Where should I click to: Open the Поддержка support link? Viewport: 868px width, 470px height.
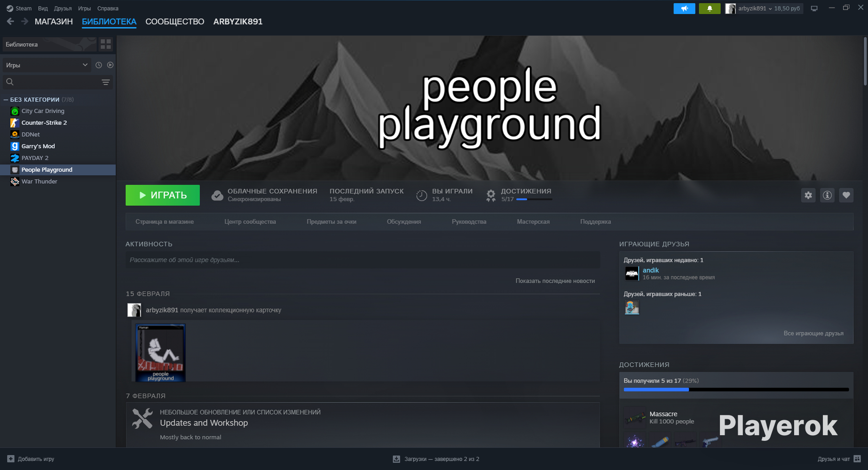click(x=595, y=222)
